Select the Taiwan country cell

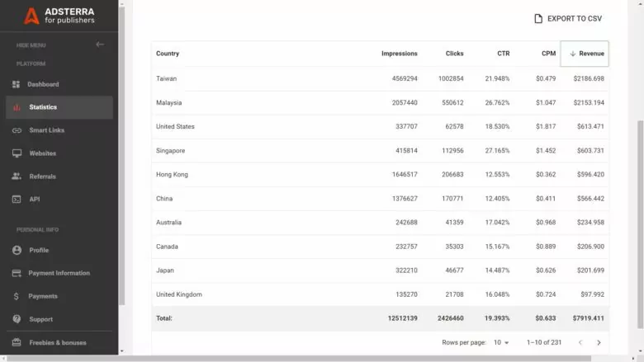(166, 78)
